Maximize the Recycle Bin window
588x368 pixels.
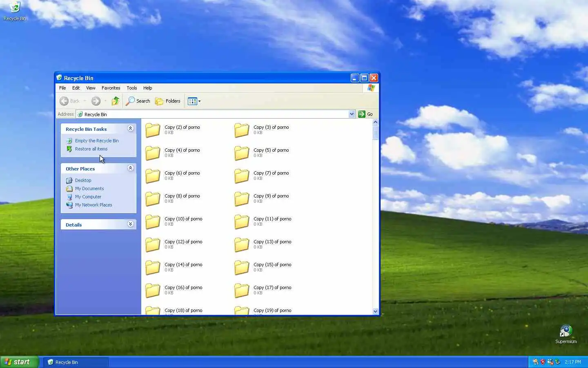point(364,78)
